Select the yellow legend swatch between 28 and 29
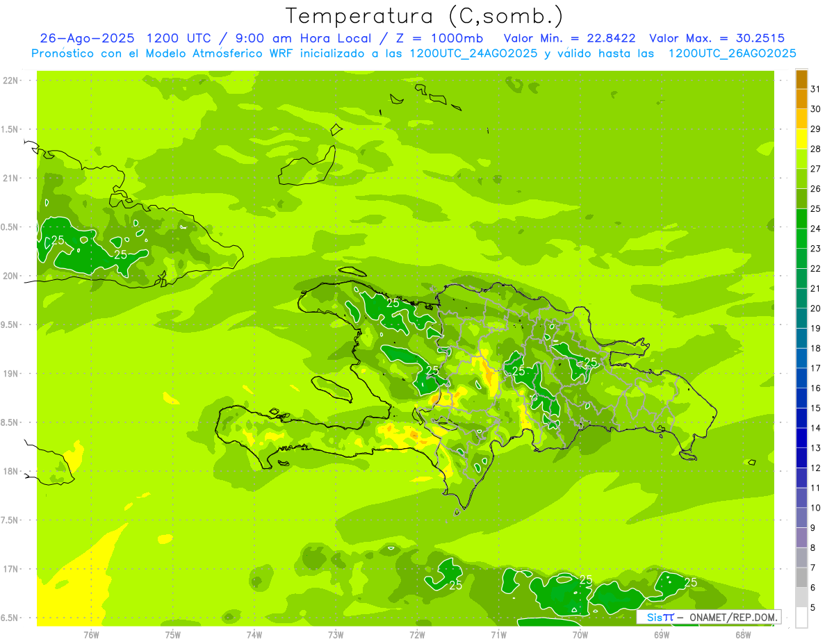The width and height of the screenshot is (834, 644). click(801, 139)
